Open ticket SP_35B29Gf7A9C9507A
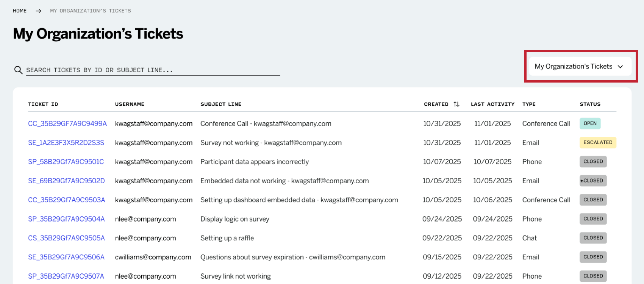The image size is (644, 284). click(x=66, y=276)
